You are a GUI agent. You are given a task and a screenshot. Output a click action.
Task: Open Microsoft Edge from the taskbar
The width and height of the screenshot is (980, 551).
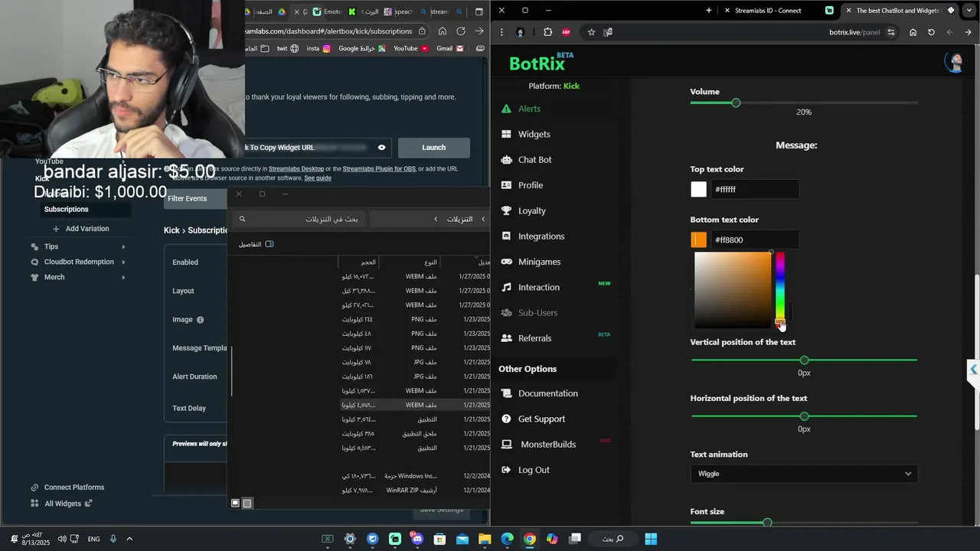(x=507, y=539)
